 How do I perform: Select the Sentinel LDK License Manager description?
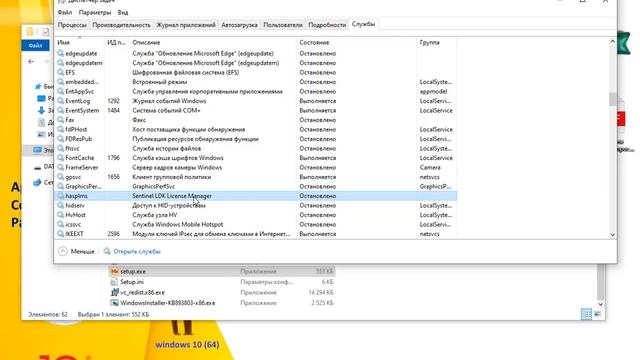pyautogui.click(x=172, y=196)
